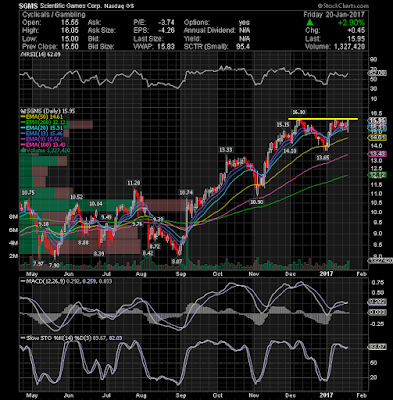The image size is (393, 400).
Task: Click the Scientific Games Corp. company name
Action: 70,6
